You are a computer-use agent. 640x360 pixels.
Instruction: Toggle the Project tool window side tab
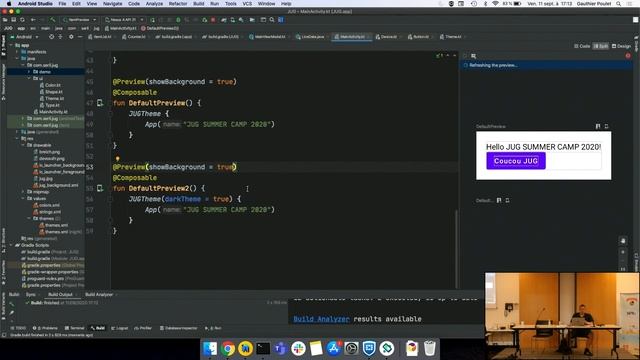pyautogui.click(x=3, y=45)
